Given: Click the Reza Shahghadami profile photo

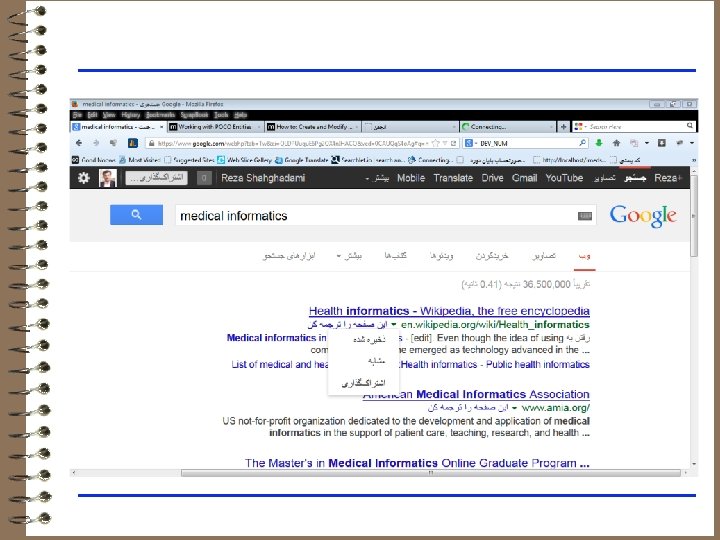Looking at the screenshot, I should [107, 178].
